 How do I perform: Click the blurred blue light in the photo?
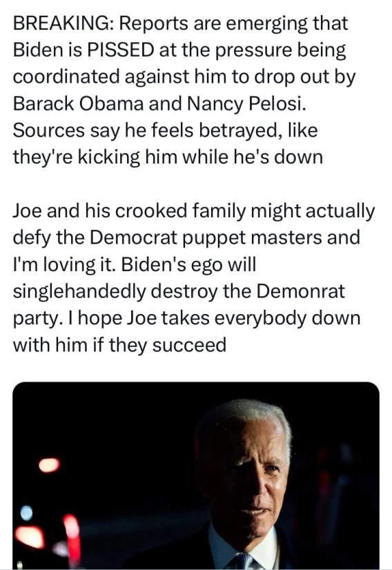26,513
